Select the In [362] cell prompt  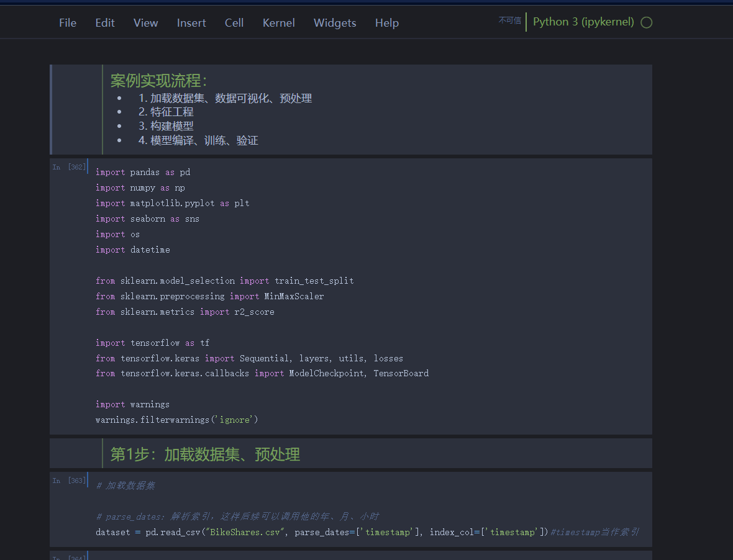(69, 167)
